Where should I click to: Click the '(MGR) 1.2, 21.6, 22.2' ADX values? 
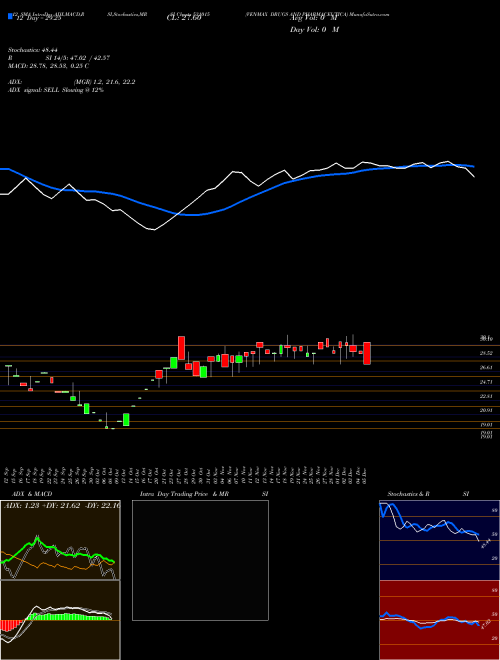click(x=104, y=82)
